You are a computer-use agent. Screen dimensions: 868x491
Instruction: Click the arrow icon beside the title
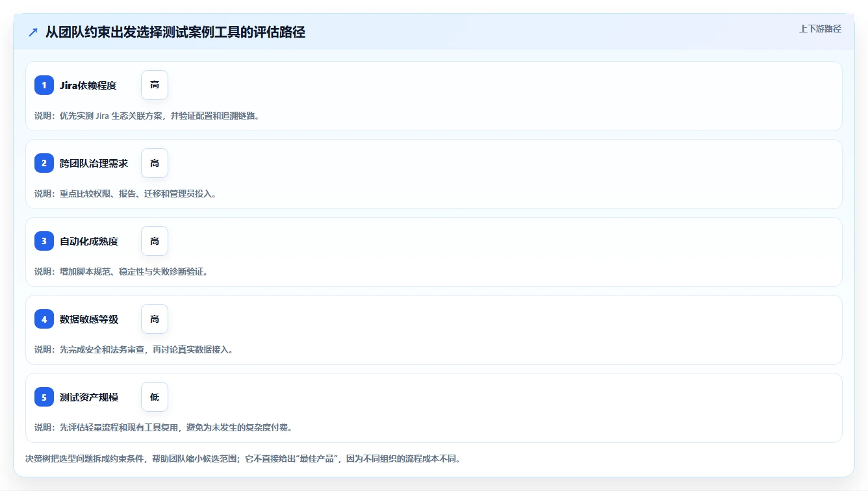(33, 32)
